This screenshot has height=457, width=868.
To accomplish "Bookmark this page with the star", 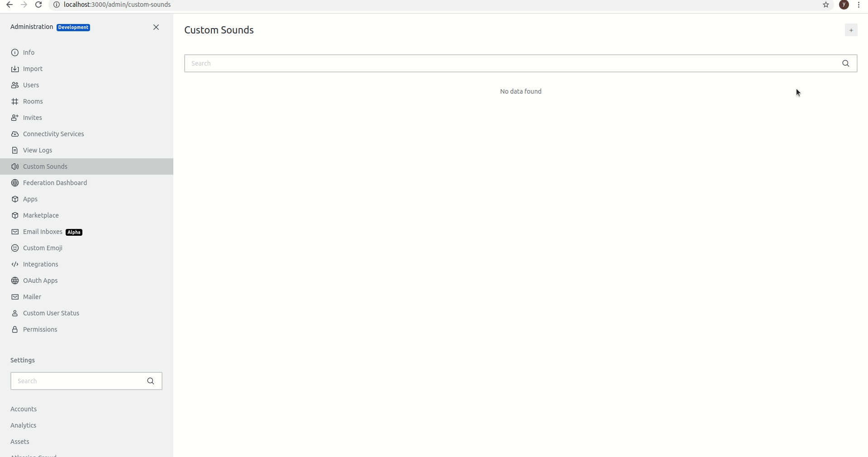I will [x=826, y=5].
